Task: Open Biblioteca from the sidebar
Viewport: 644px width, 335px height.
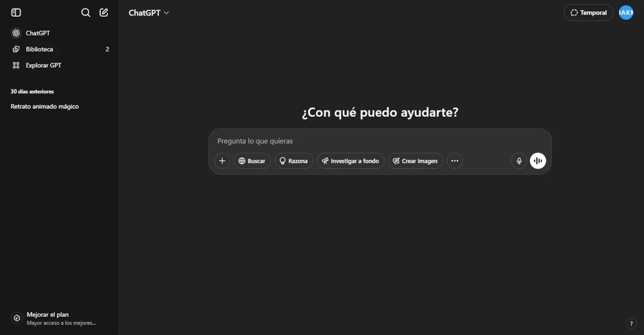Action: (x=39, y=49)
